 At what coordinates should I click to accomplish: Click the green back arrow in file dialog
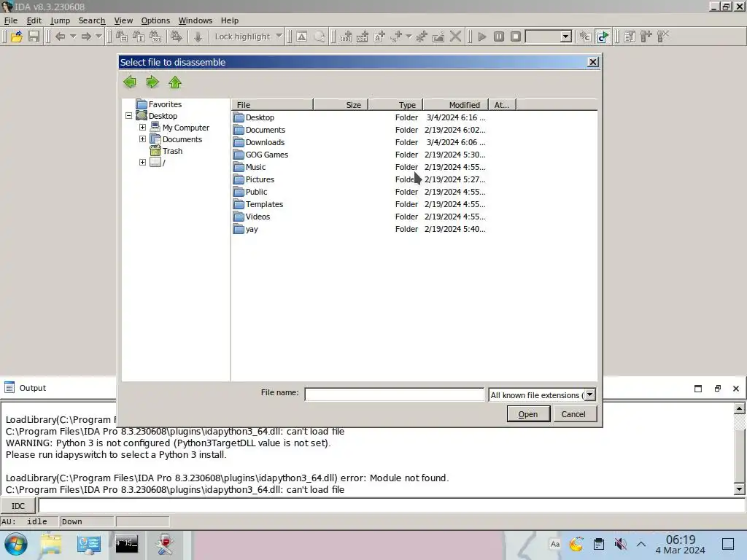click(x=130, y=82)
